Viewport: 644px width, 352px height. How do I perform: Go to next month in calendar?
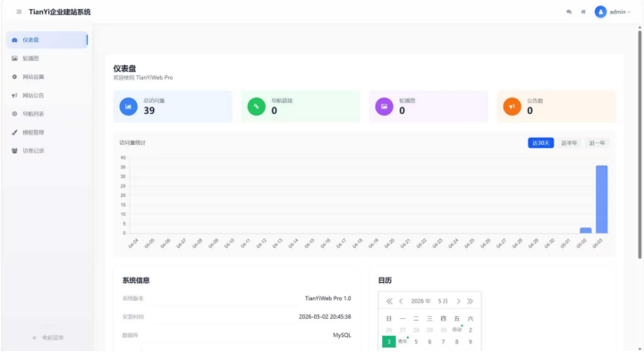pos(458,302)
